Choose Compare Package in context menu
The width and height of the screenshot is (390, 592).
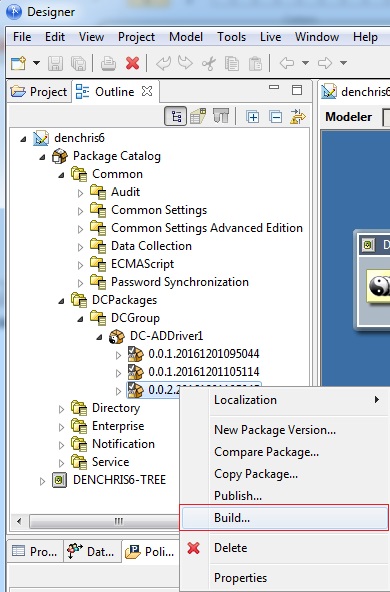point(285,452)
